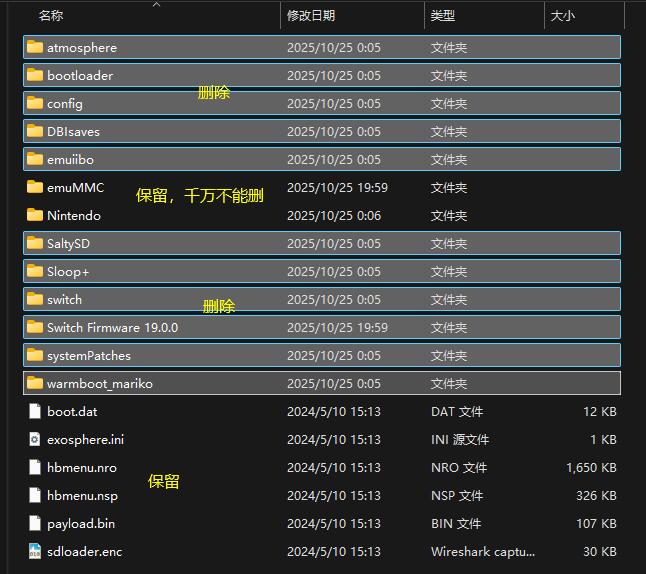Select the exosphere.ini file icon

pyautogui.click(x=35, y=439)
